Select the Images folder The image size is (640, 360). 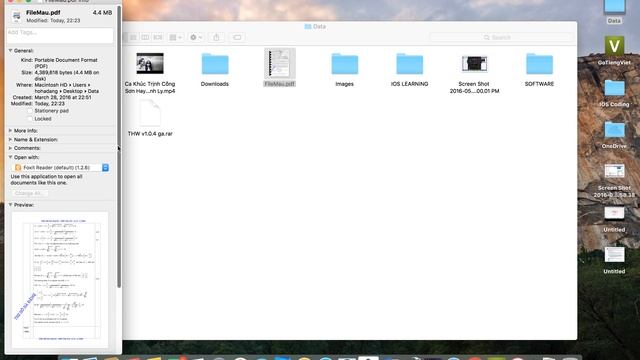tap(344, 64)
